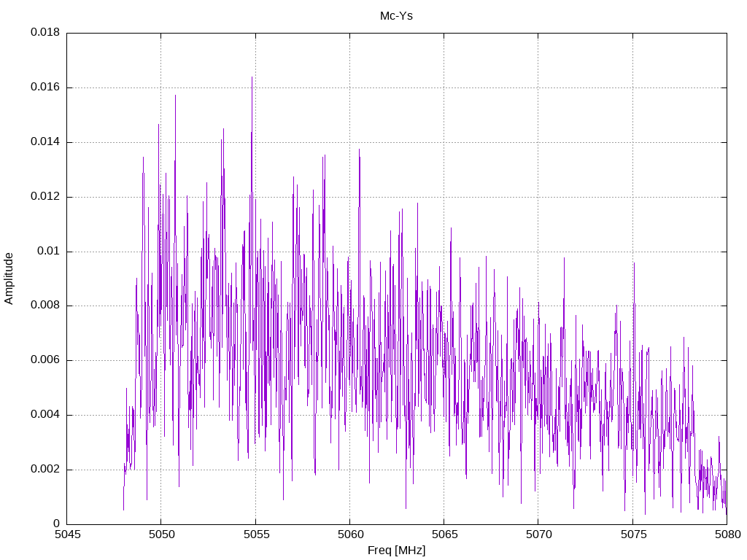Click the x-axis tick label 5070

(539, 534)
